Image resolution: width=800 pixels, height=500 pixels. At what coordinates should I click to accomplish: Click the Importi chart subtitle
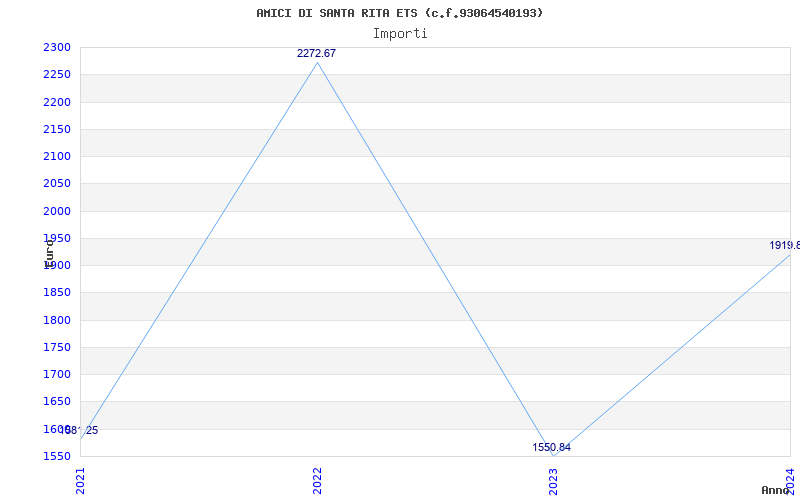coord(400,34)
